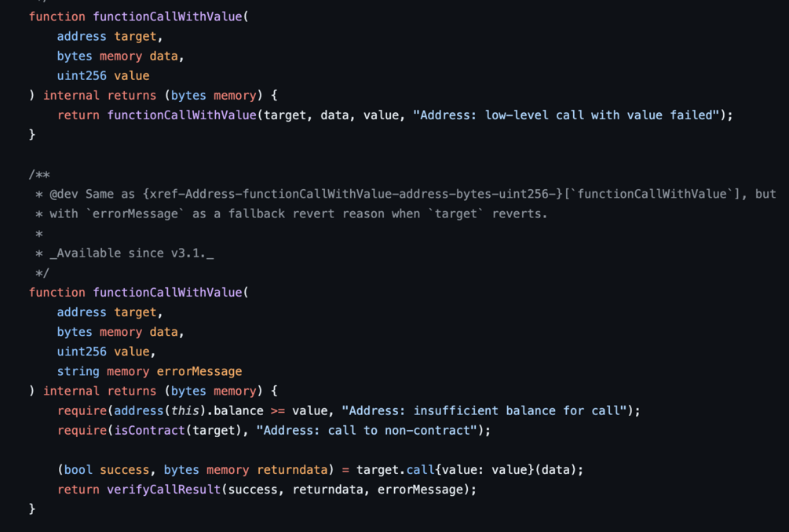Viewport: 789px width, 532px height.
Task: Click the final closing brace at the bottom
Action: [32, 509]
